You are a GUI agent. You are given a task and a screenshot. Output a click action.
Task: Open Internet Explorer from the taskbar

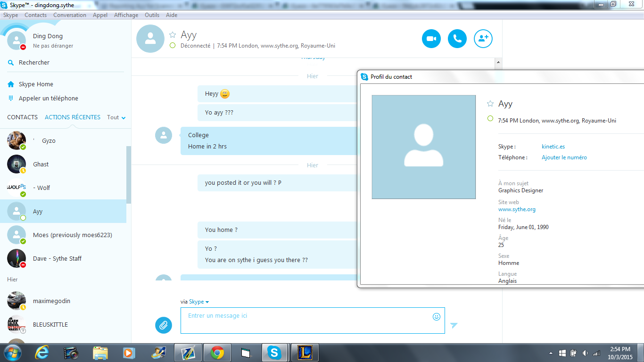pos(42,353)
